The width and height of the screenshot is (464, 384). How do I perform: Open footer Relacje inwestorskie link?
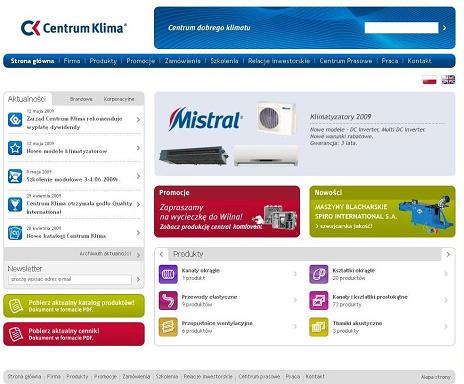pos(208,377)
